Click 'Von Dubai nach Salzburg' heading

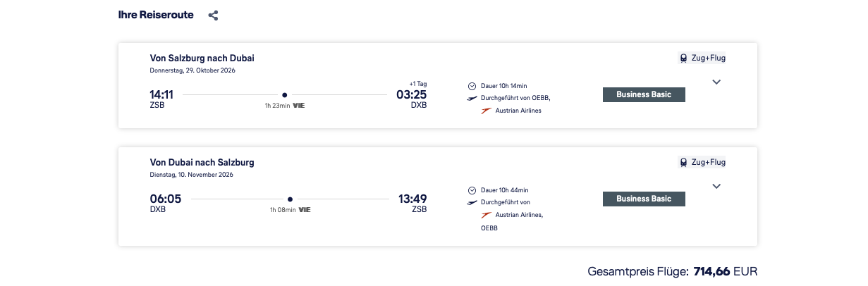point(202,163)
